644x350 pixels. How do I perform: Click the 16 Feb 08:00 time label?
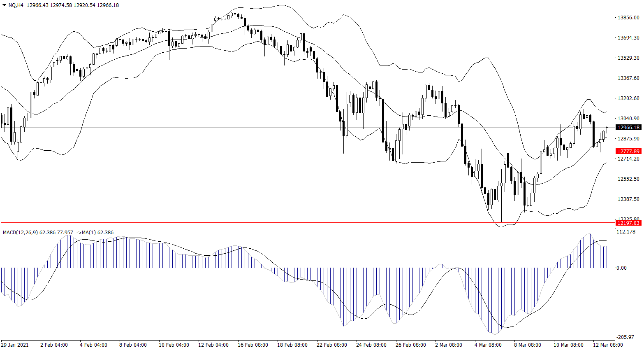(x=253, y=345)
